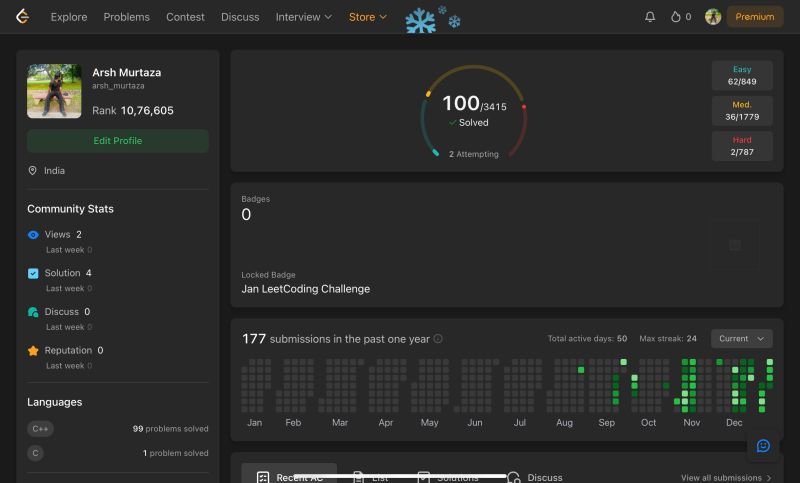800x483 pixels.
Task: Click the Discuss chat bubbles icon
Action: coord(33,312)
